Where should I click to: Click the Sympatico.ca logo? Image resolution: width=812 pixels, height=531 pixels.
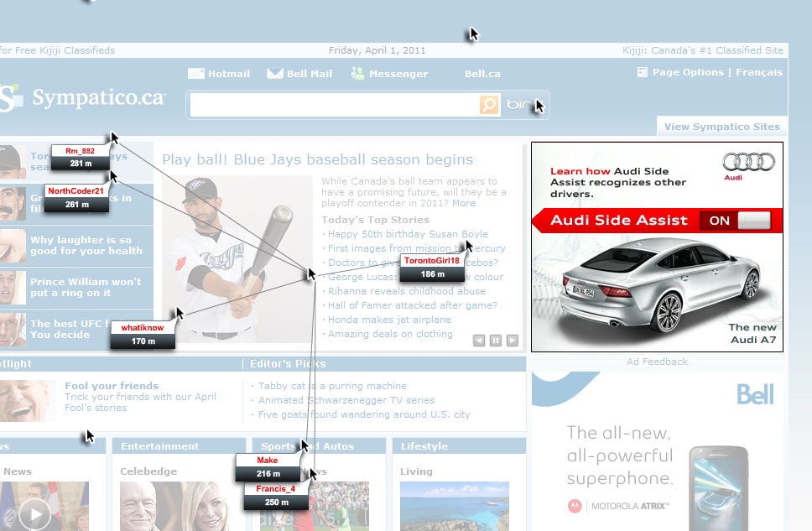(x=83, y=96)
